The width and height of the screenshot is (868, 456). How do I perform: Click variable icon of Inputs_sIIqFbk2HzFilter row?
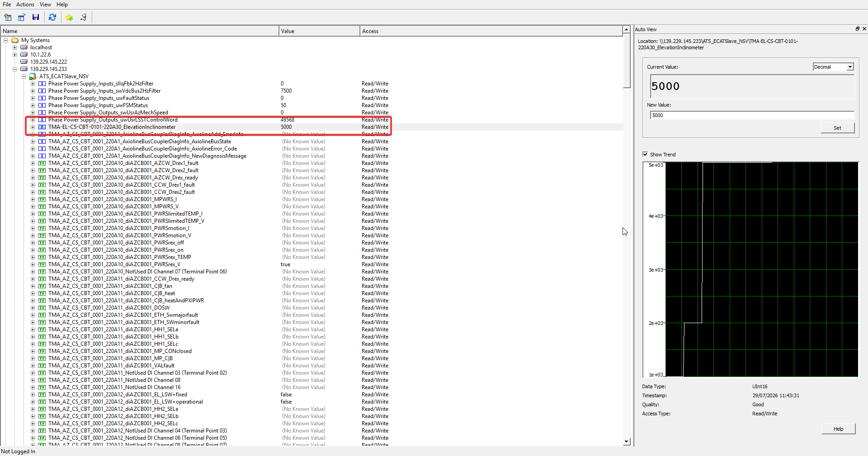click(x=42, y=84)
